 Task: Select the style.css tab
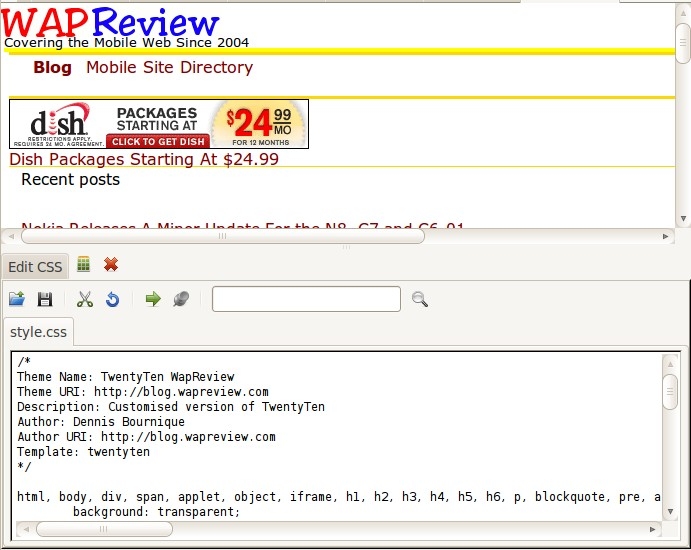tap(38, 331)
